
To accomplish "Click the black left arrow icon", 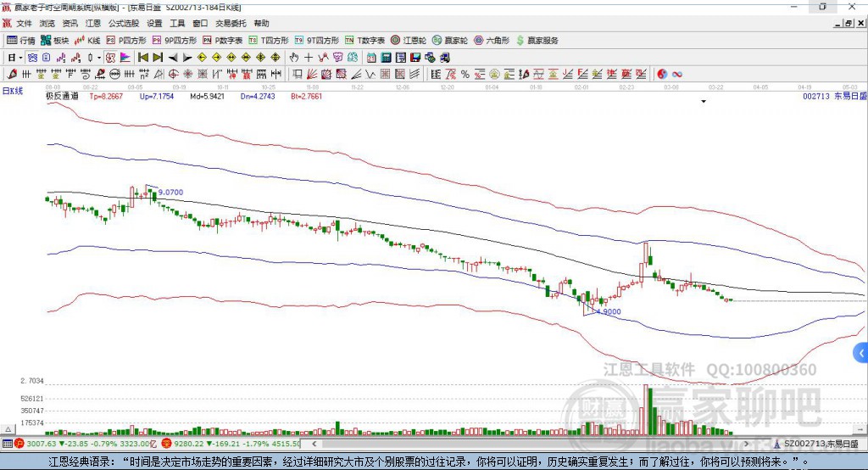I will click(x=173, y=58).
